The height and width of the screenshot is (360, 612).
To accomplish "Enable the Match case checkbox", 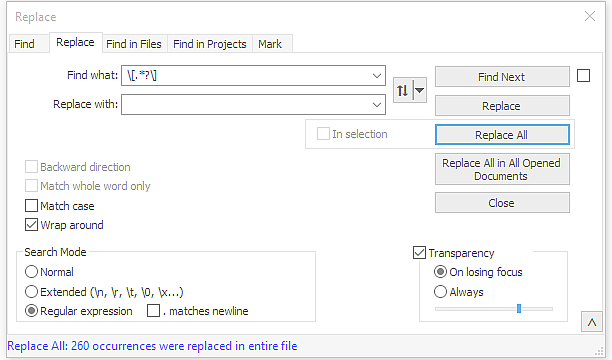I will (32, 206).
